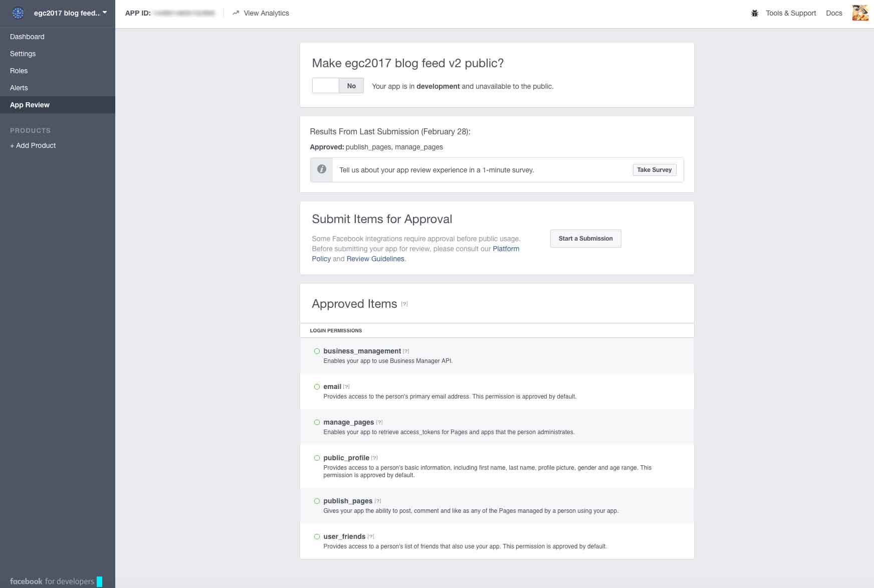Click the email permission name
The image size is (874, 588).
point(332,386)
